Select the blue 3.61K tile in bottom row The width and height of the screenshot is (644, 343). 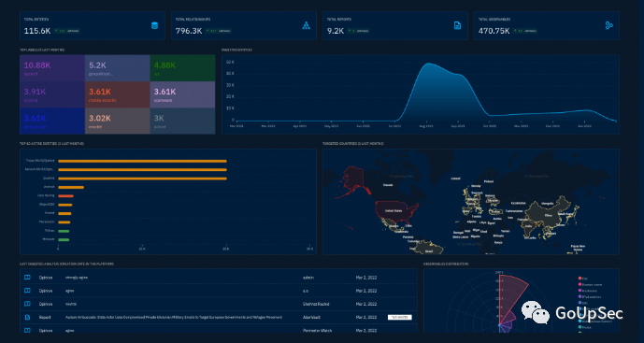tap(52, 121)
